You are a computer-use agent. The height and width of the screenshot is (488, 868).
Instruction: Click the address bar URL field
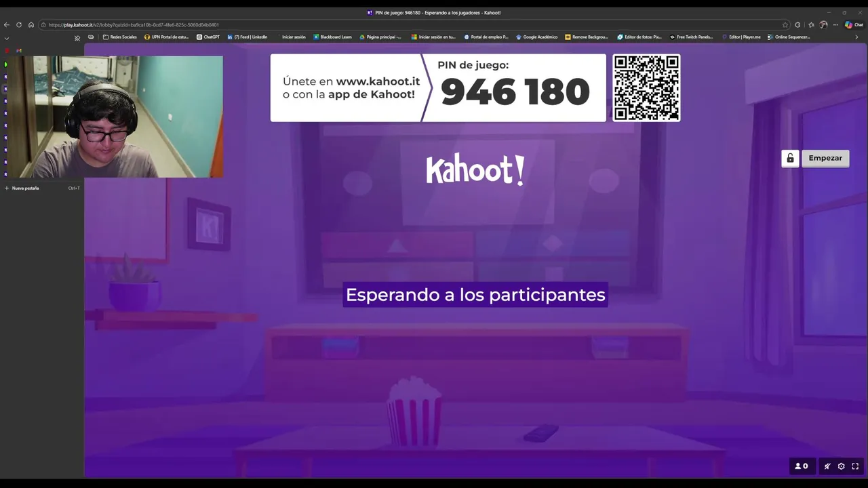tap(414, 25)
